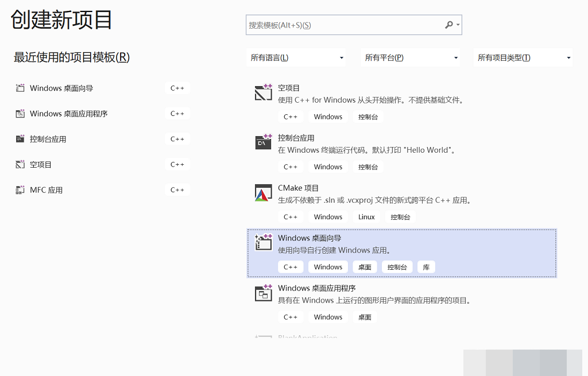This screenshot has width=588, height=376.
Task: Open the search options dropdown arrow
Action: [x=458, y=25]
